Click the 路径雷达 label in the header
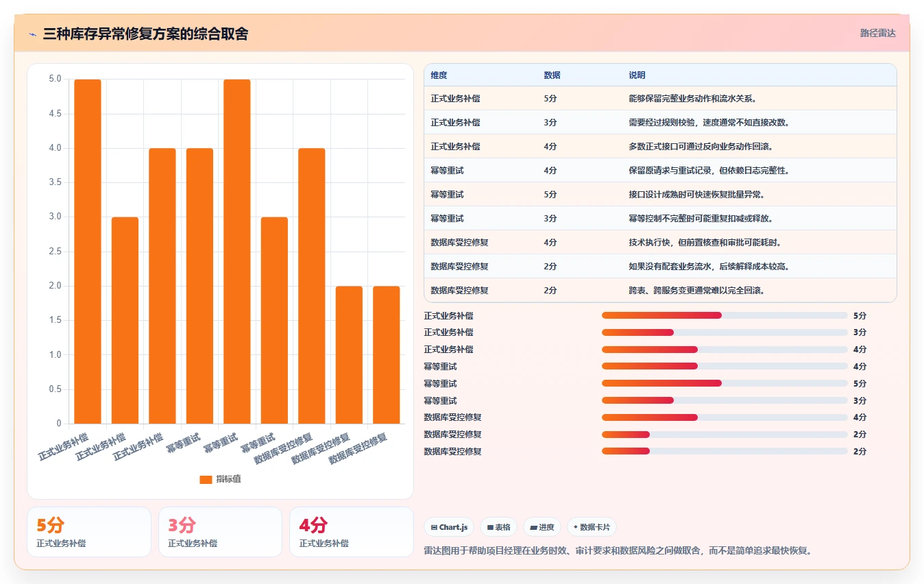This screenshot has width=924, height=584. 878,33
